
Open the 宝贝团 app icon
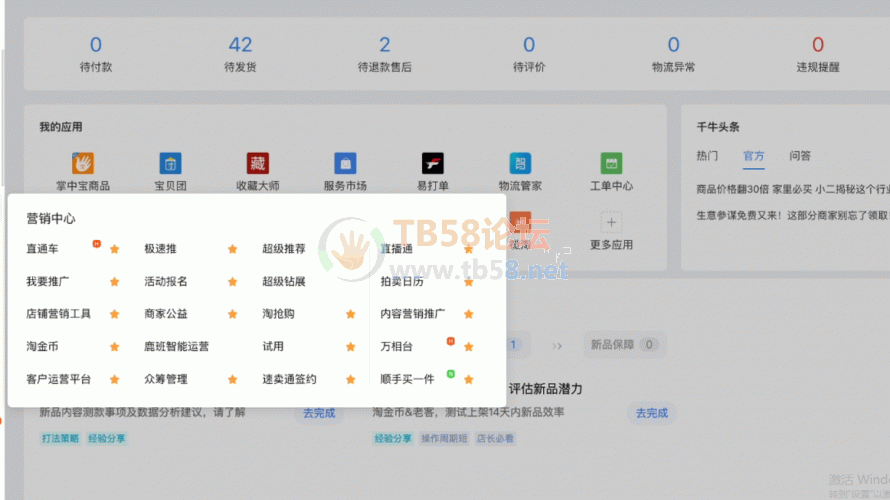pyautogui.click(x=170, y=163)
